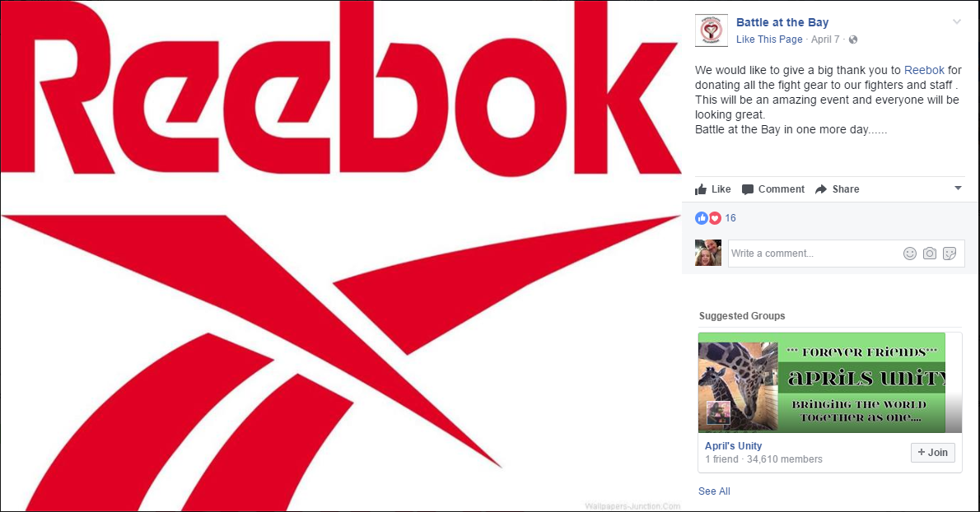This screenshot has width=980, height=512.
Task: Join the April's Unity group
Action: point(932,452)
